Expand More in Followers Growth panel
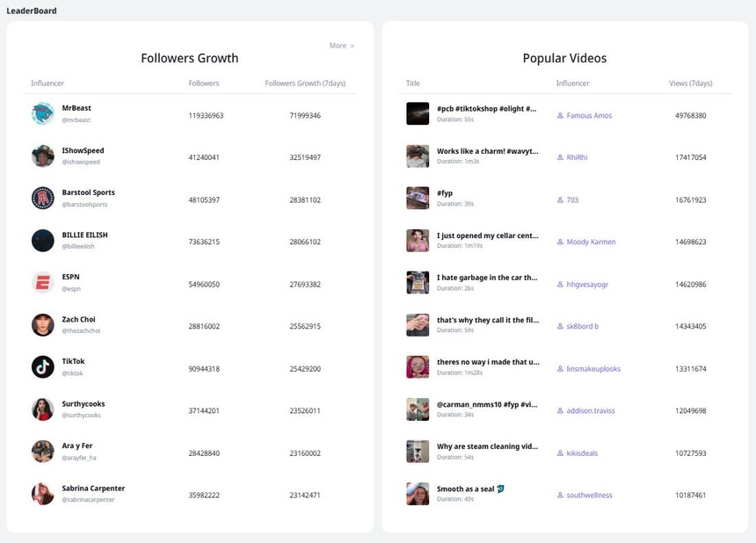This screenshot has height=543, width=756. tap(341, 46)
